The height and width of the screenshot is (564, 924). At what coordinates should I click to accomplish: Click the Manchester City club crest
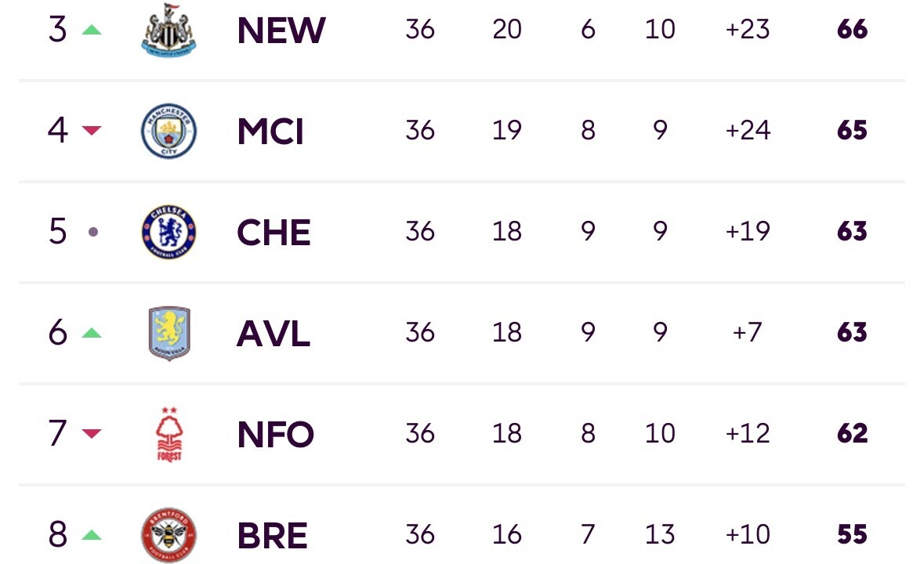pos(168,131)
